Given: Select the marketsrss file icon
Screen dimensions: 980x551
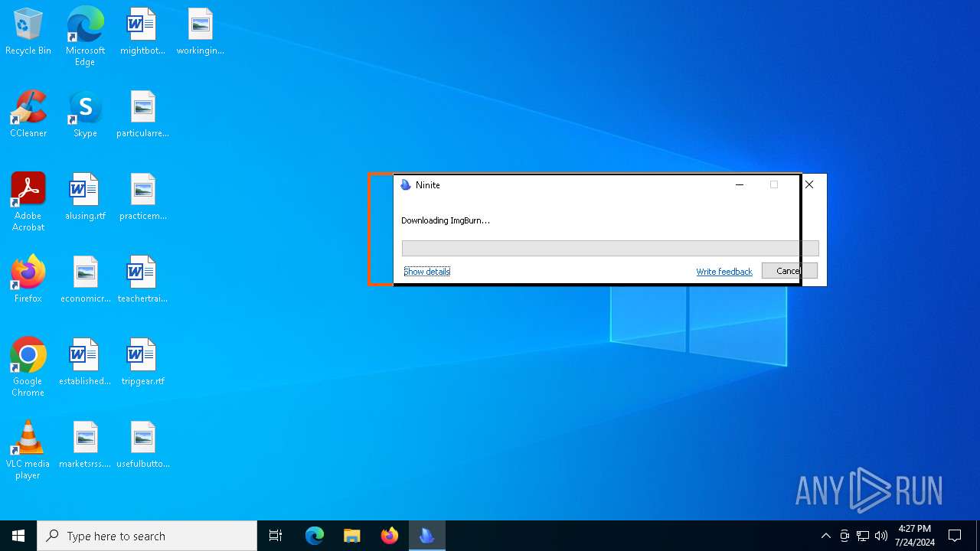Looking at the screenshot, I should (x=85, y=445).
